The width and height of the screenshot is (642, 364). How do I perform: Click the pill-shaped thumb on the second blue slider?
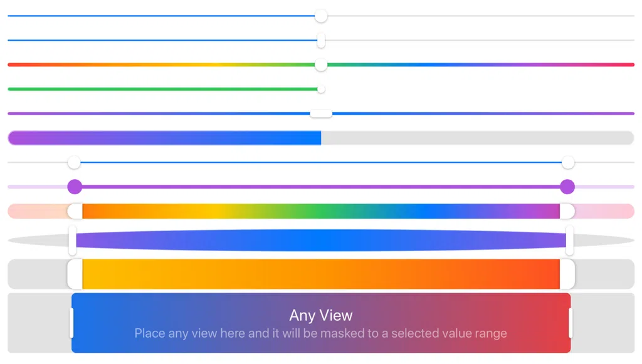point(321,40)
